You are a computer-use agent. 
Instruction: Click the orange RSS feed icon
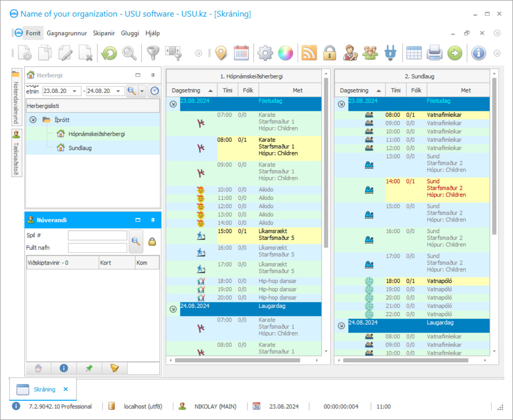[x=309, y=53]
